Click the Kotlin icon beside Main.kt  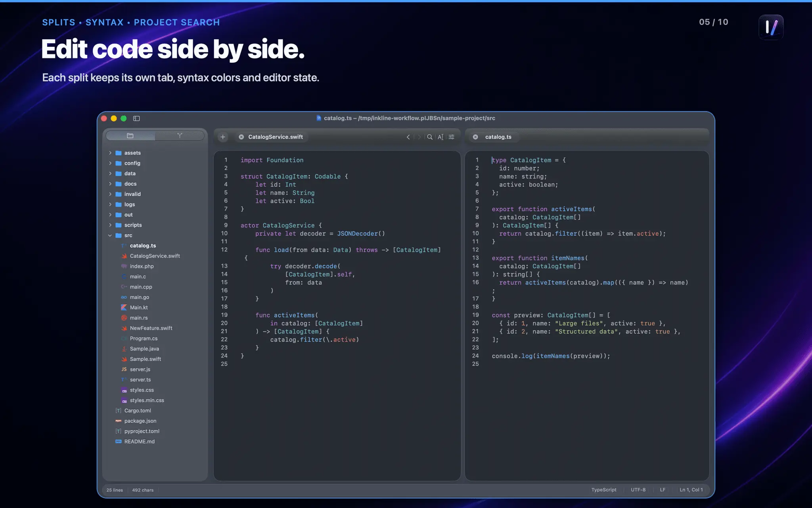(x=124, y=308)
